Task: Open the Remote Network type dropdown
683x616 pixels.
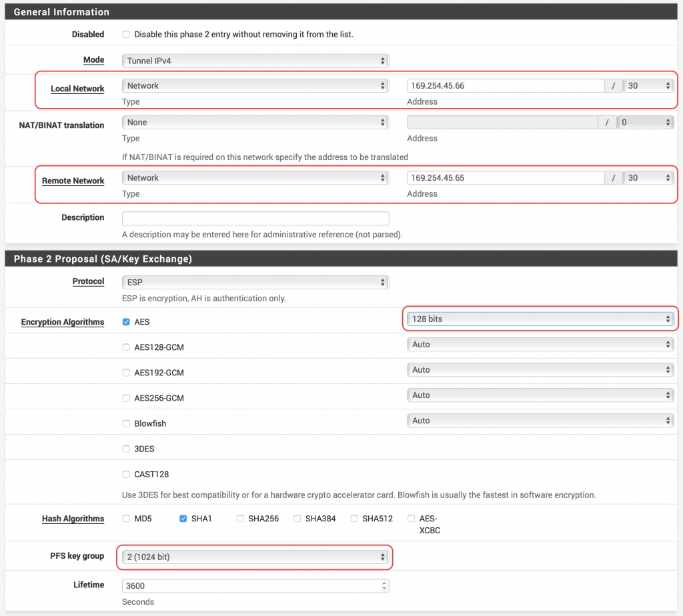Action: click(255, 178)
